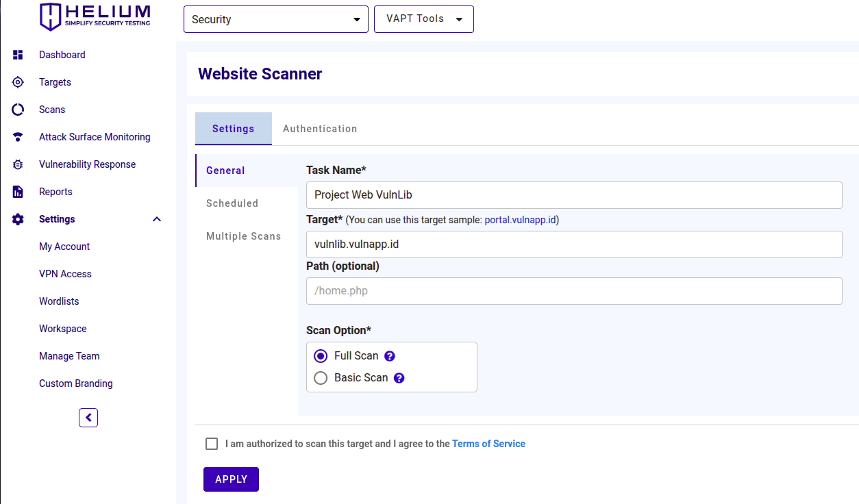Collapse the Settings sidebar section chevron

pyautogui.click(x=157, y=219)
